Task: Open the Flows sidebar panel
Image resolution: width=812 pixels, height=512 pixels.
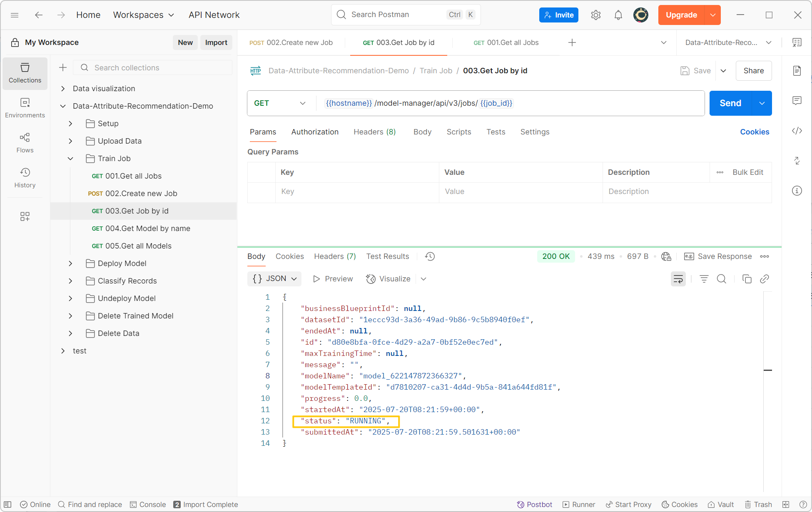Action: pyautogui.click(x=25, y=143)
